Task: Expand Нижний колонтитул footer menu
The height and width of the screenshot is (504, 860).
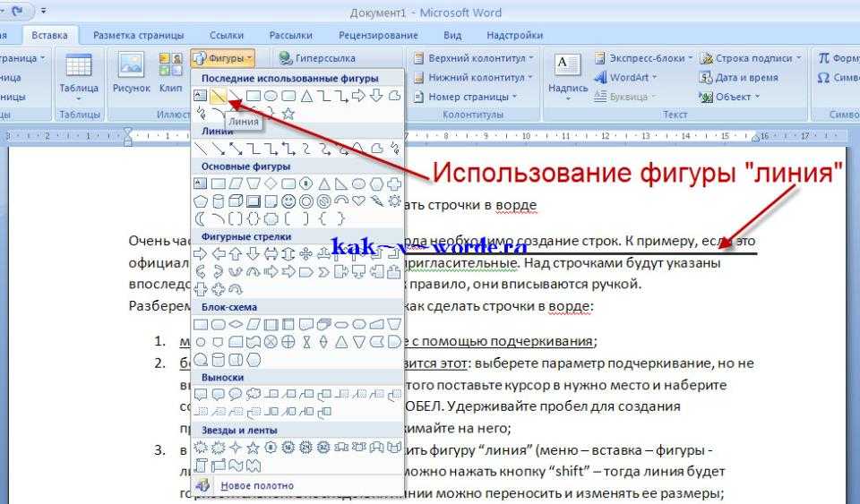Action: (473, 78)
